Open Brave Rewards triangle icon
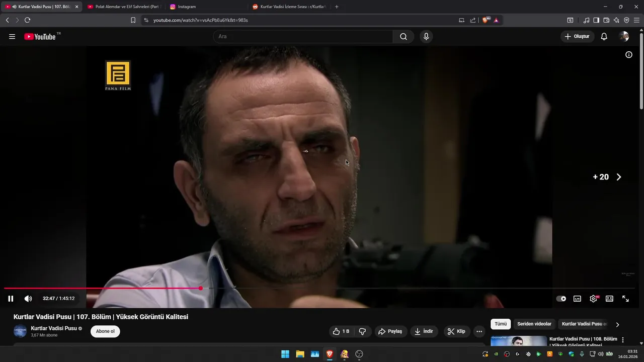644x362 pixels. 496,20
